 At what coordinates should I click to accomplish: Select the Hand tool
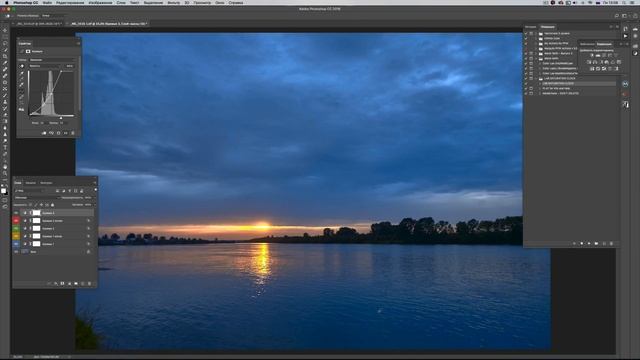[x=5, y=167]
